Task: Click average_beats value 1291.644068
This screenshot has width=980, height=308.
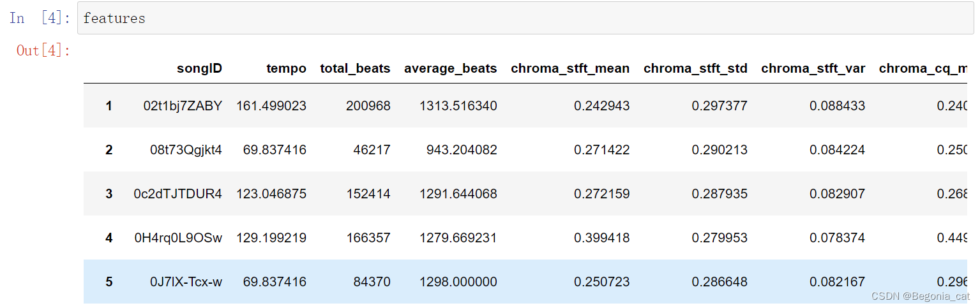Action: click(x=458, y=194)
